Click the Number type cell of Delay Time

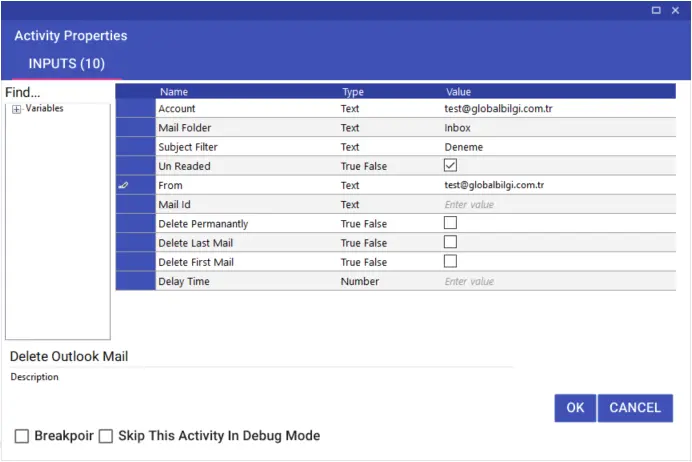[360, 282]
